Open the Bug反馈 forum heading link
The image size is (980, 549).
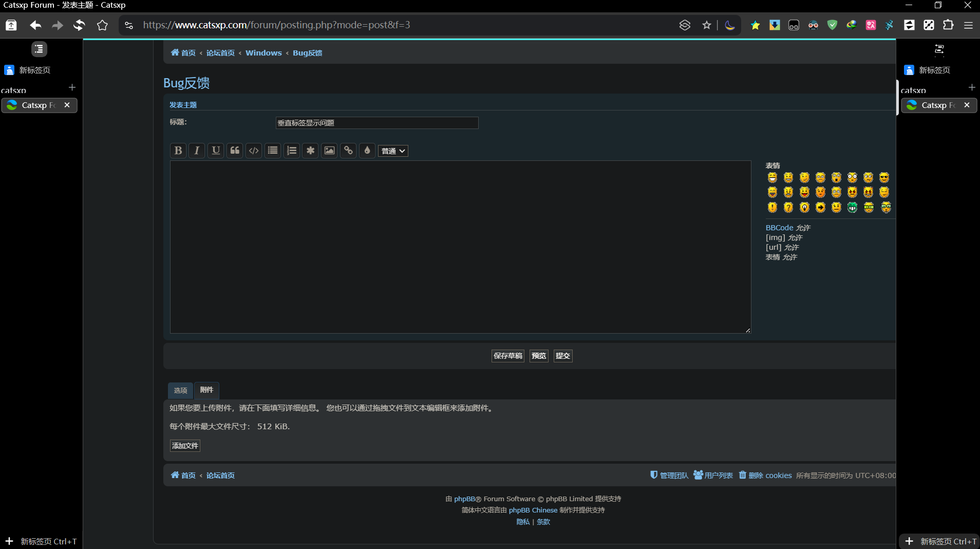coord(186,83)
